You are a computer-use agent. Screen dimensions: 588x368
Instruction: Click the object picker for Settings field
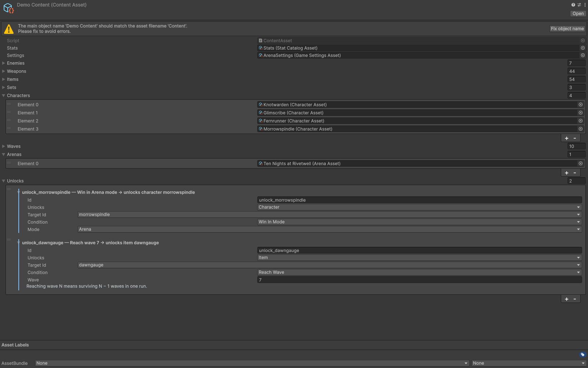click(x=582, y=55)
